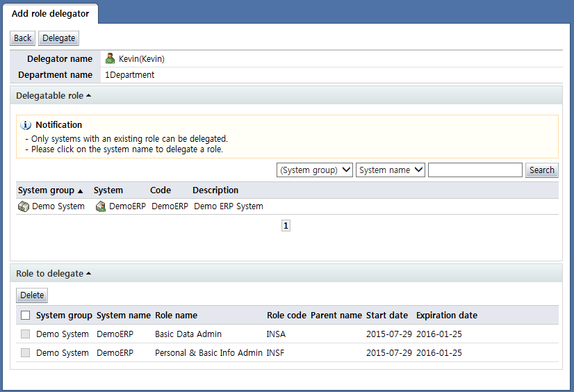The width and height of the screenshot is (574, 392).
Task: Select the Add role delegator tab
Action: [50, 14]
